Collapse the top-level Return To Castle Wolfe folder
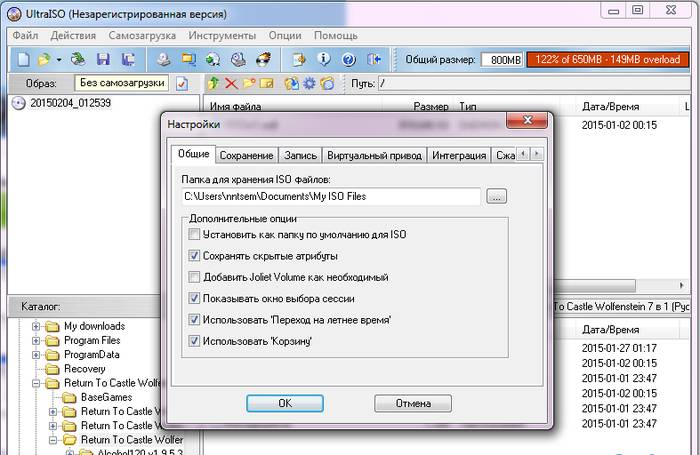This screenshot has width=700, height=455. (x=36, y=384)
